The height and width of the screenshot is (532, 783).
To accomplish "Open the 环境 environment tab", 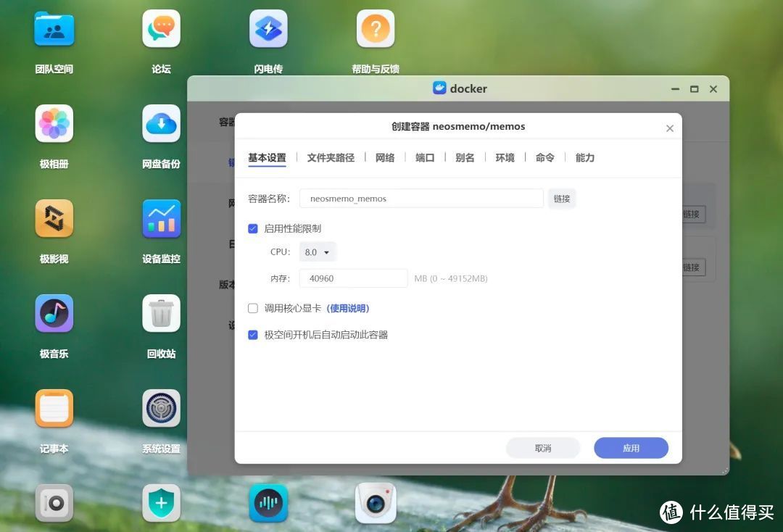I will [505, 157].
